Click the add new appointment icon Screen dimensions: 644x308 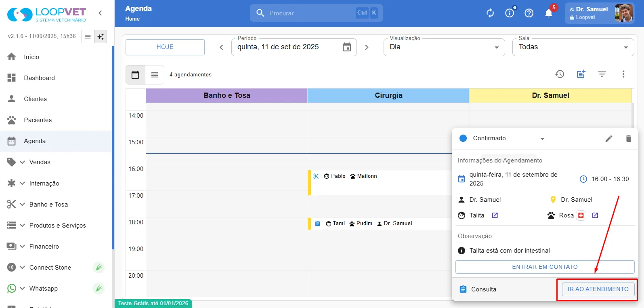(581, 74)
